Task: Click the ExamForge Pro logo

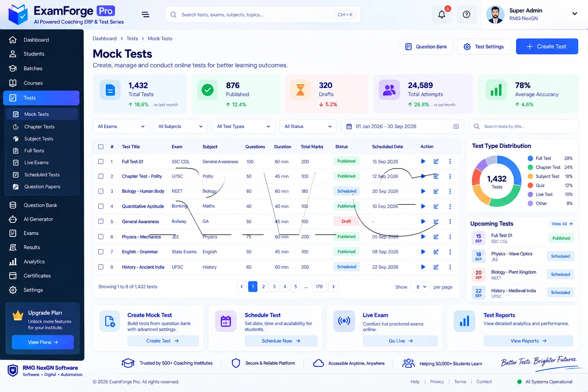Action: point(18,15)
